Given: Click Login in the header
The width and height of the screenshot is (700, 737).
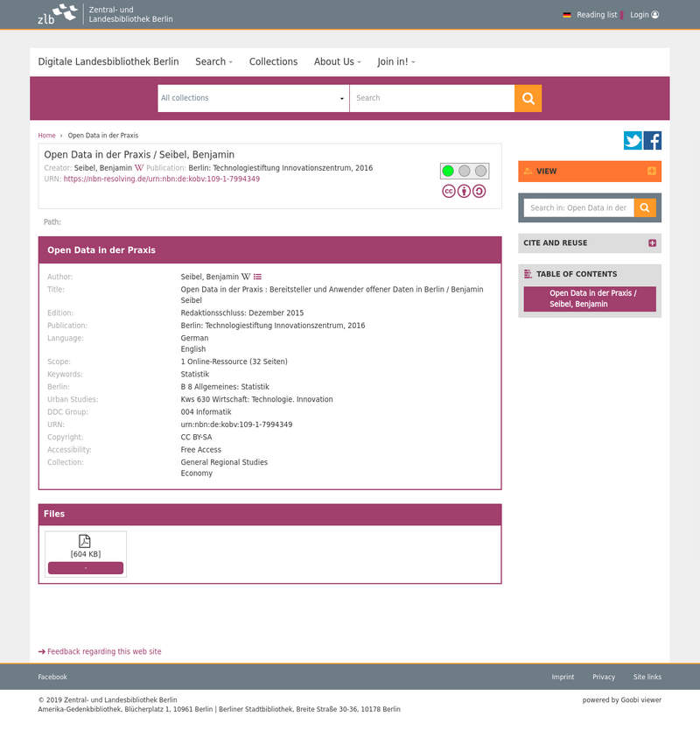Looking at the screenshot, I should pyautogui.click(x=644, y=15).
